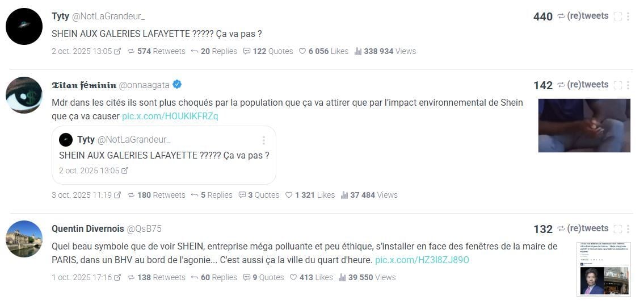The image size is (644, 308).
Task: Click the heart icon beside 6 056 Likes
Action: pyautogui.click(x=302, y=51)
